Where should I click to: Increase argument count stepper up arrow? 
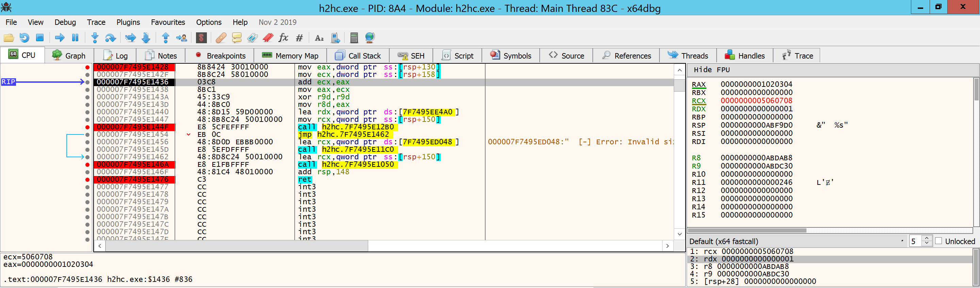coord(927,239)
